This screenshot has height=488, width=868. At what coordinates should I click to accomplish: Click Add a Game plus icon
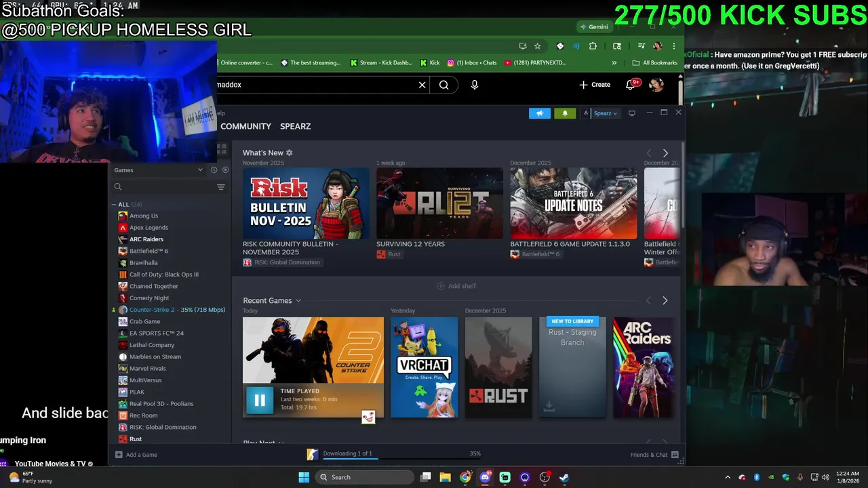[x=119, y=455]
